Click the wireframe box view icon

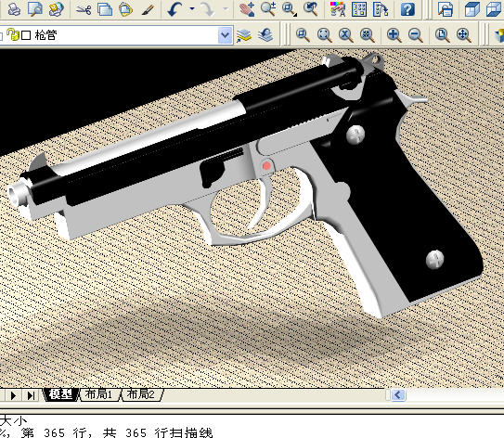coord(494,9)
